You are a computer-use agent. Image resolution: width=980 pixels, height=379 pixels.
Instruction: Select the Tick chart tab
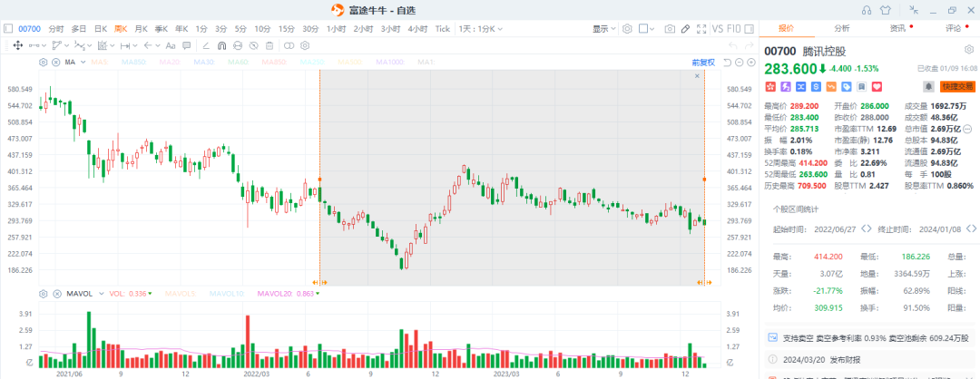pyautogui.click(x=443, y=29)
